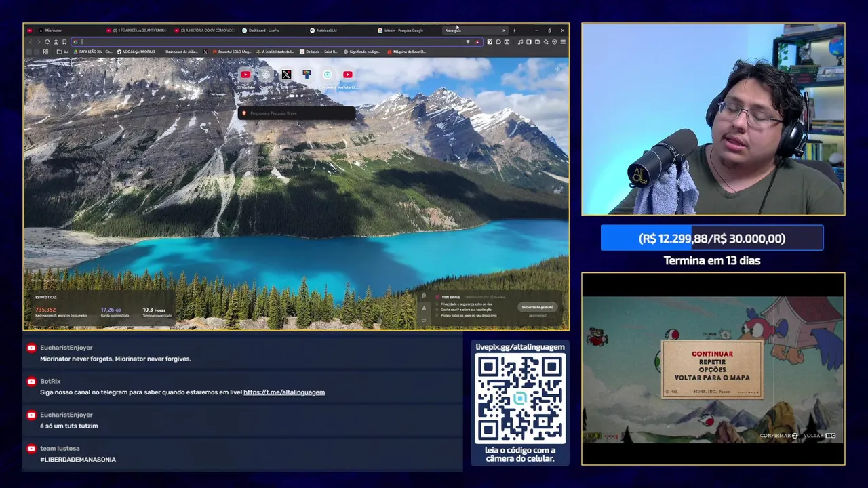Viewport: 868px width, 488px height.
Task: Select OPÇÕES in the game pause menu
Action: pos(712,369)
